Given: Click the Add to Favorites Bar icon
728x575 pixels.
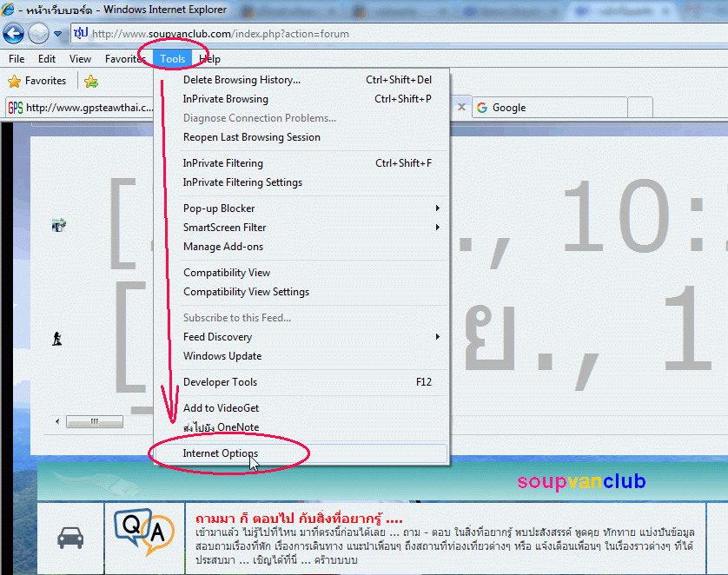Looking at the screenshot, I should pyautogui.click(x=91, y=82).
